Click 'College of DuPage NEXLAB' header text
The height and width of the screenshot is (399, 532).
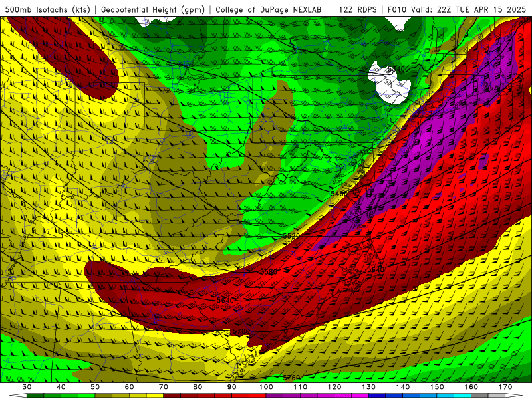269,10
